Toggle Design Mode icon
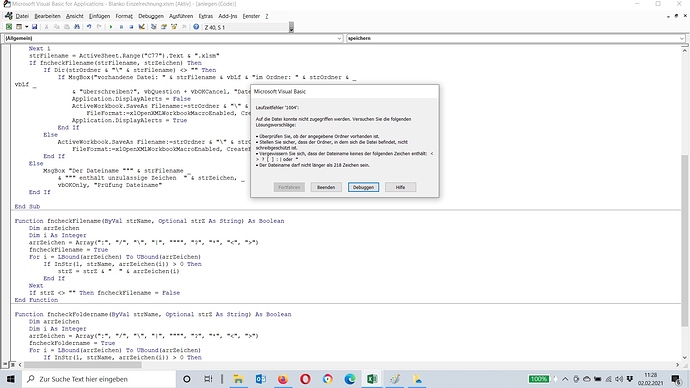690x388 pixels. pyautogui.click(x=141, y=27)
